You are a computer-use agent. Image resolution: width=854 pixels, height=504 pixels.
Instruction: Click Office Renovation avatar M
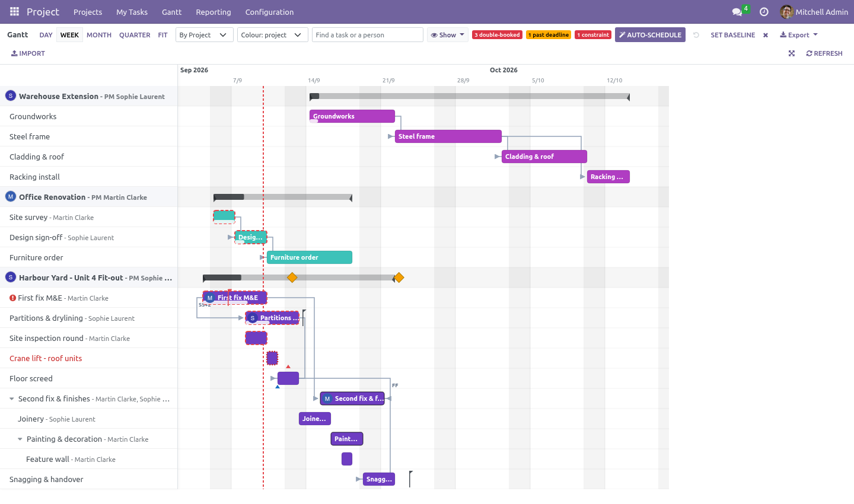tap(10, 196)
